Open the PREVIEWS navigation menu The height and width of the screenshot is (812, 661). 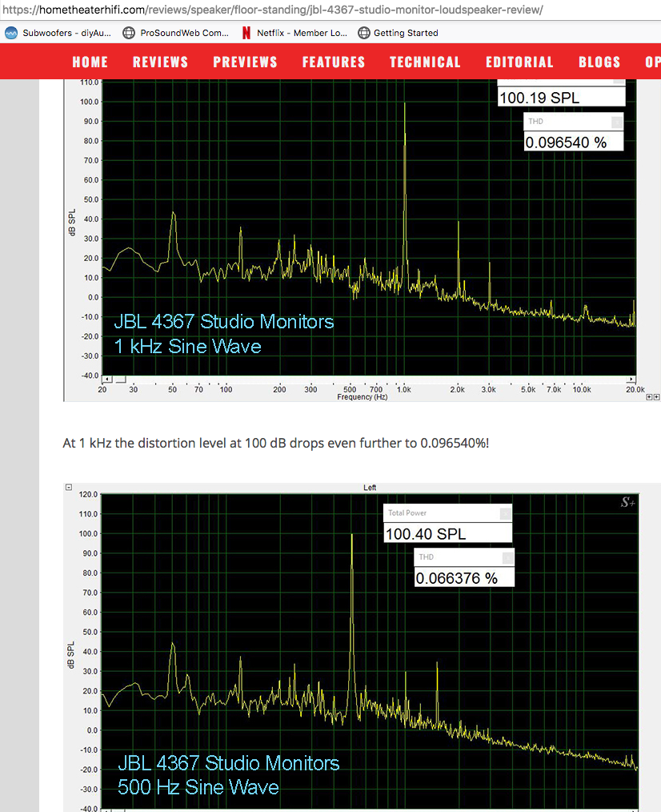(246, 62)
